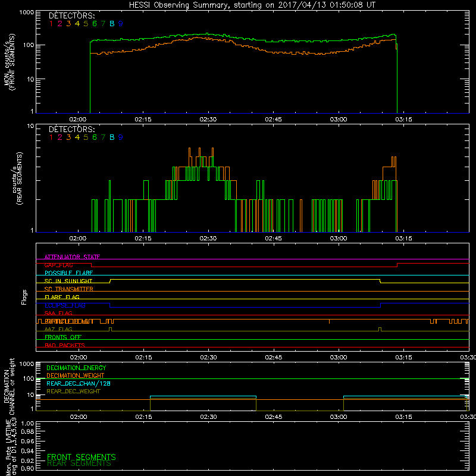This screenshot has width=476, height=476.
Task: Click the REAR SEGMENTS livetime label
Action: click(79, 464)
